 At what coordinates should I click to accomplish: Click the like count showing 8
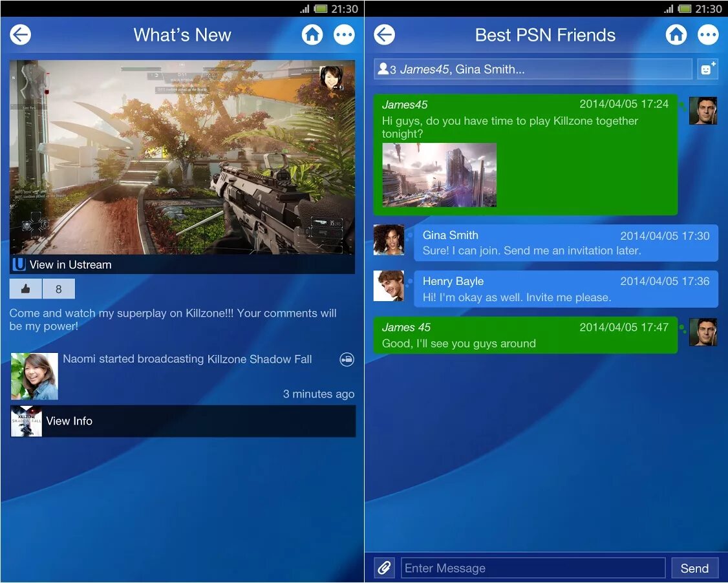pos(58,289)
